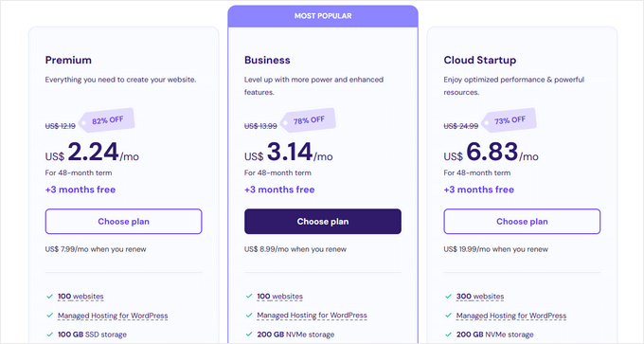Click checkmark beside Cloud Startup 200 GB NVMe storage
This screenshot has width=644, height=344.
tap(448, 335)
